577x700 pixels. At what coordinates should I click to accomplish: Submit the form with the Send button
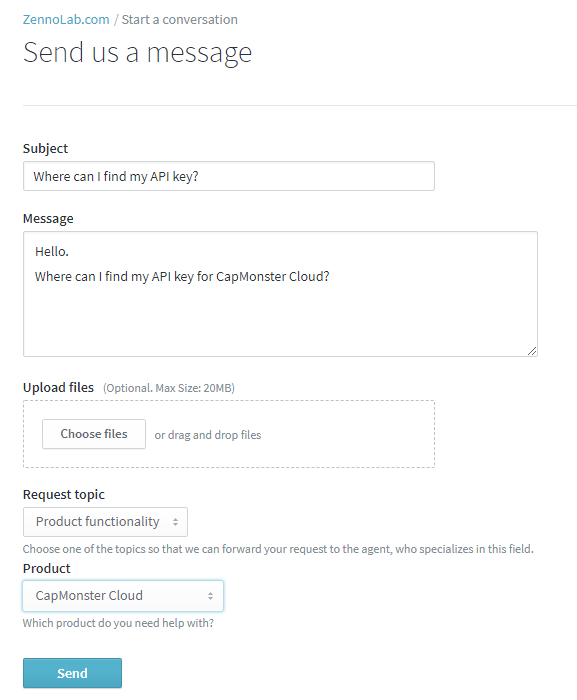(72, 673)
